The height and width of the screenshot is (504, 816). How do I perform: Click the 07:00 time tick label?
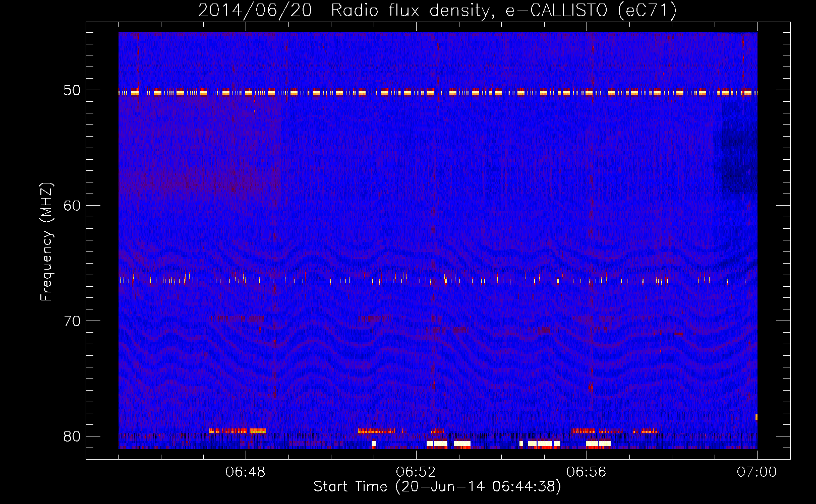757,472
